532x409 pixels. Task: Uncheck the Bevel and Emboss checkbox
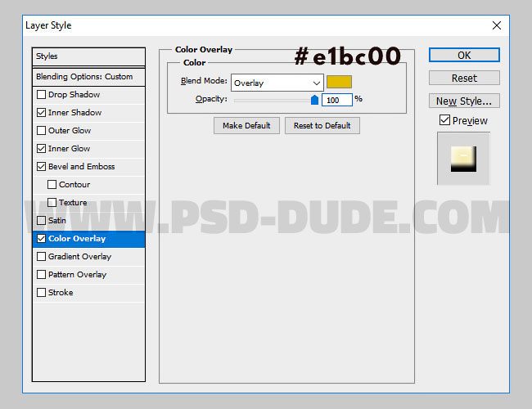pos(41,166)
